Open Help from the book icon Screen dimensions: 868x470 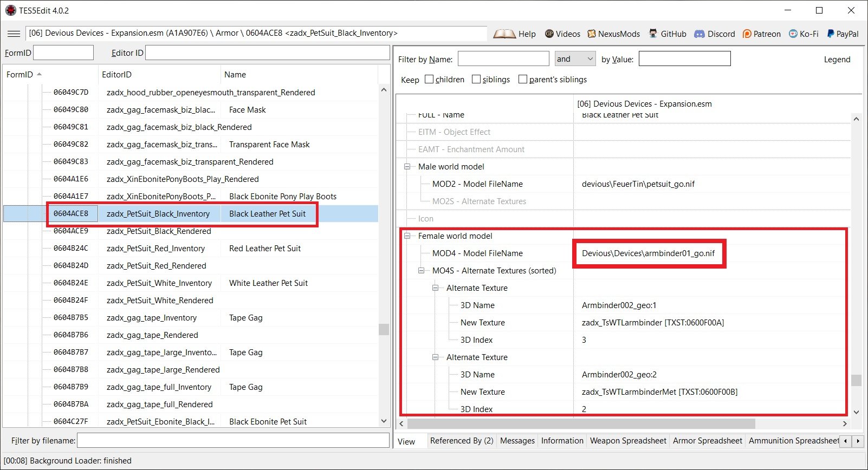point(514,34)
